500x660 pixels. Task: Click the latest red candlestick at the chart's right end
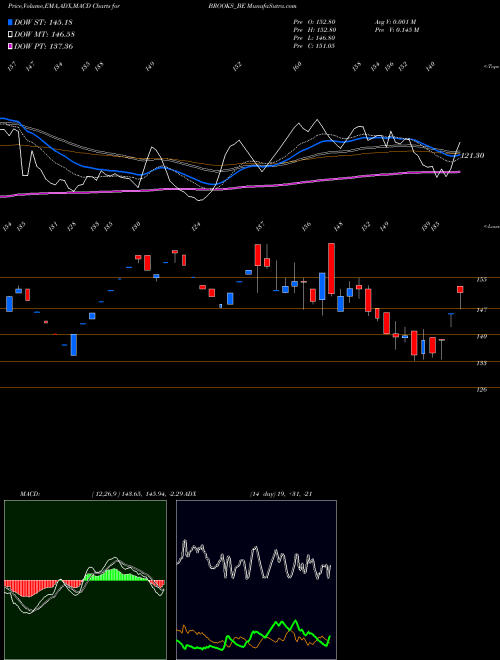[x=460, y=289]
